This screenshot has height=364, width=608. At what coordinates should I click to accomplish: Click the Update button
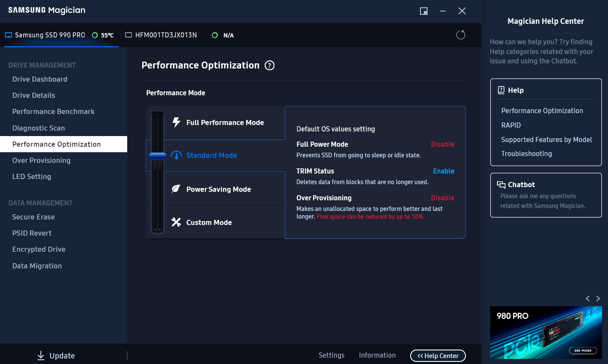click(x=56, y=355)
